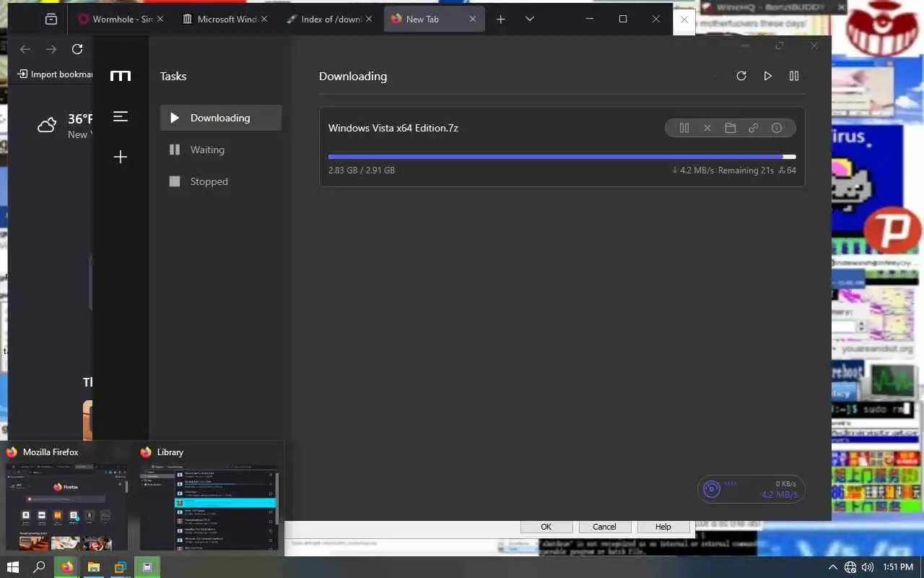This screenshot has height=578, width=924.
Task: Reload page in Firefox toolbar
Action: (x=77, y=49)
